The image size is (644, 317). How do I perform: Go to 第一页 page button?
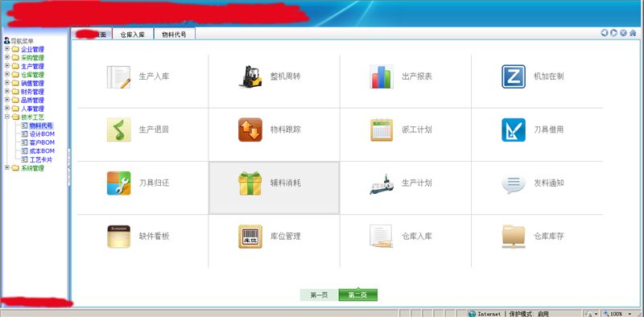[x=319, y=294]
